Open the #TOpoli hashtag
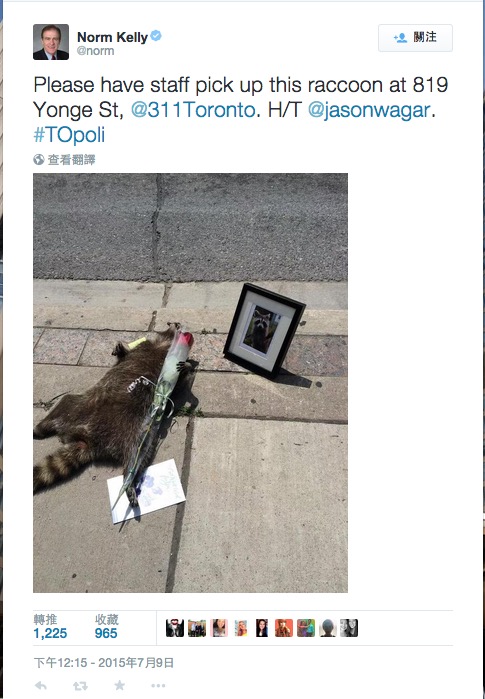This screenshot has height=699, width=485. coord(69,135)
